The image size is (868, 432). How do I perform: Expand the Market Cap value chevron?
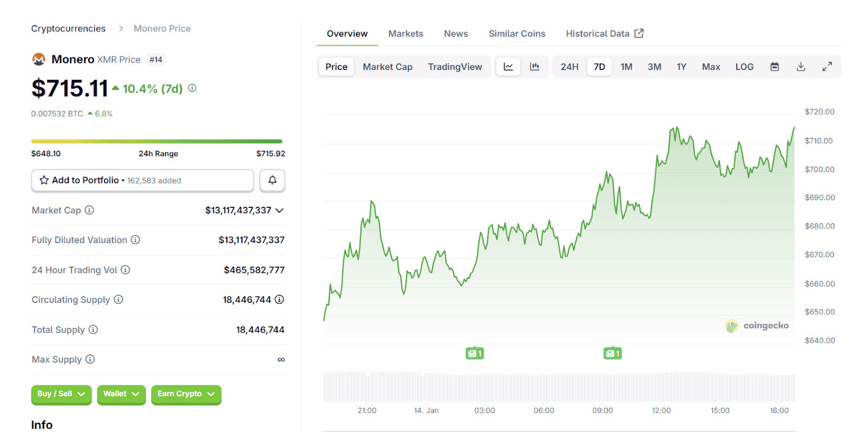(x=279, y=211)
